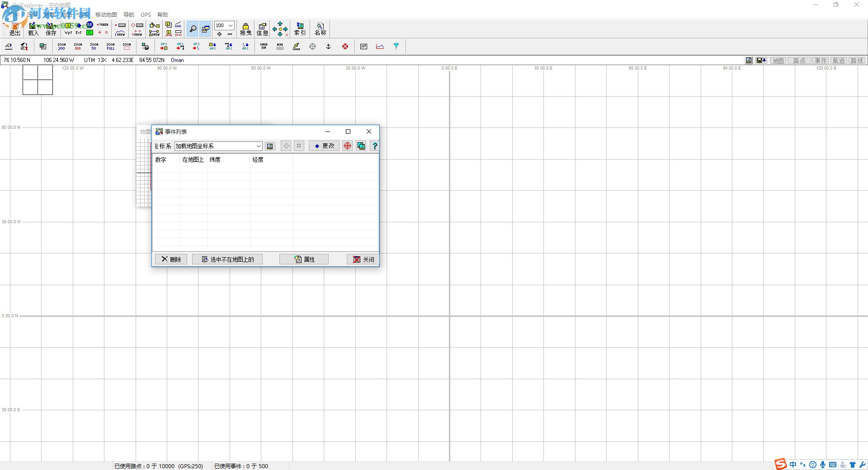Viewport: 868px width, 470px height.
Task: Click the line graph profile icon
Action: pyautogui.click(x=380, y=46)
